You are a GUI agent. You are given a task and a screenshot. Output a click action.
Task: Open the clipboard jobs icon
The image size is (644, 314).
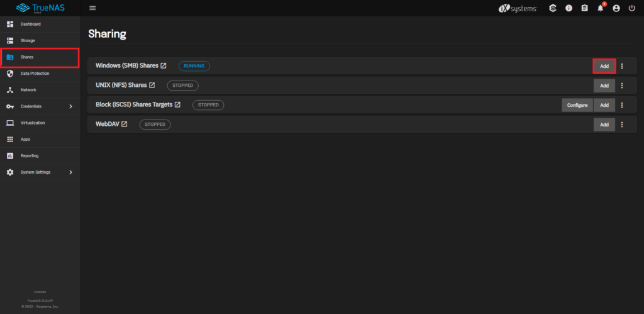click(x=584, y=8)
